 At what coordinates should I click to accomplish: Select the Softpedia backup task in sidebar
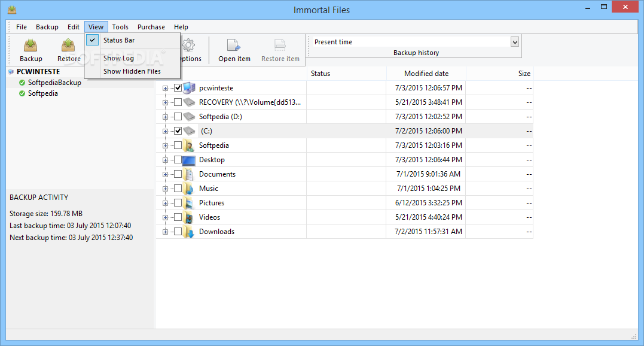(x=42, y=94)
